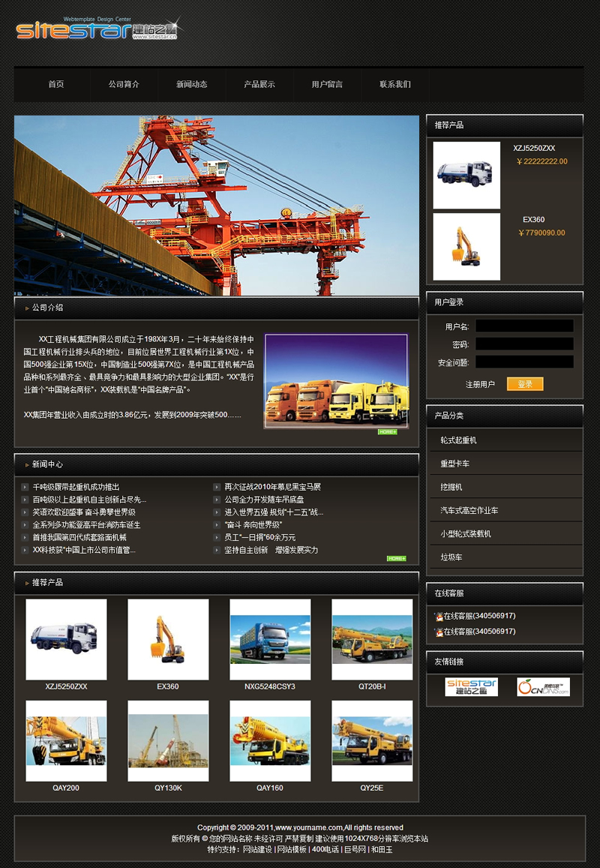Open the NXG5248CSY3 truck thumbnail
Viewport: 600px width, 868px height.
pyautogui.click(x=270, y=639)
